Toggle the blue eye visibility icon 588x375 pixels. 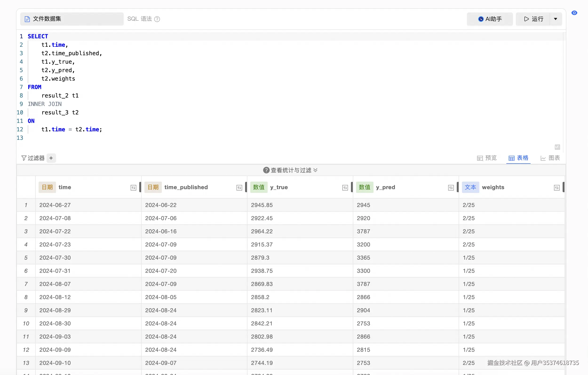click(x=574, y=13)
